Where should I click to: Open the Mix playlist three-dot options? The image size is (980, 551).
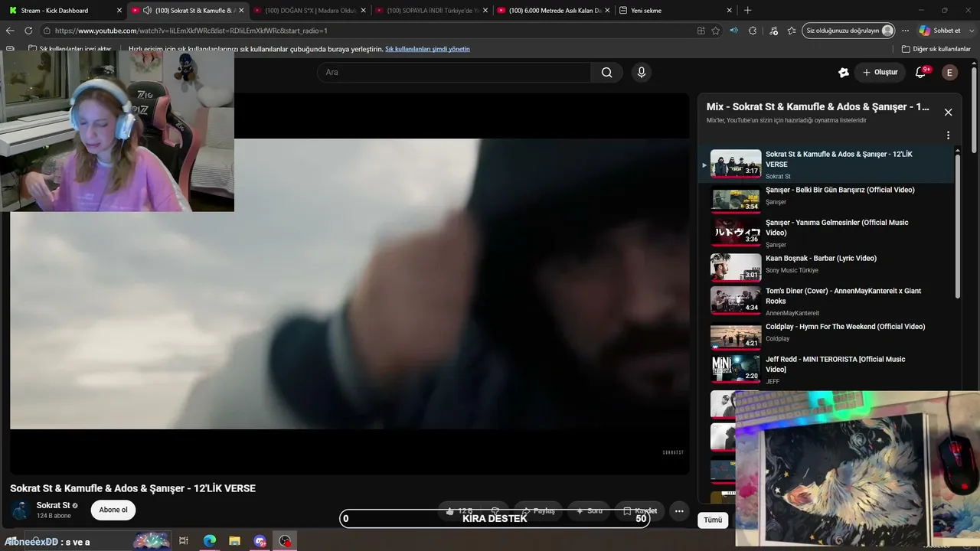click(x=948, y=135)
